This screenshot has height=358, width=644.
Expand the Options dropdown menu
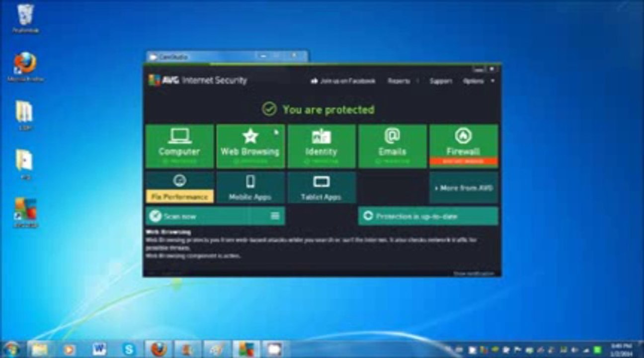(479, 81)
